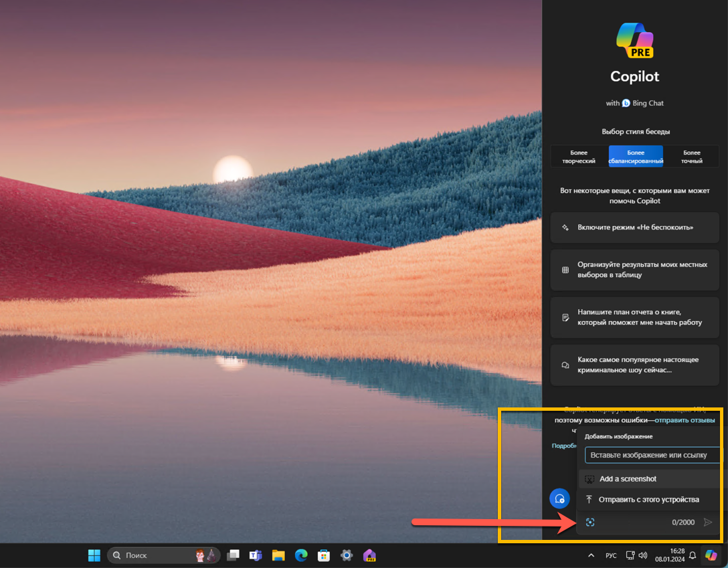Choose suggestion to write book report plan
Image resolution: width=728 pixels, height=568 pixels.
(x=634, y=317)
